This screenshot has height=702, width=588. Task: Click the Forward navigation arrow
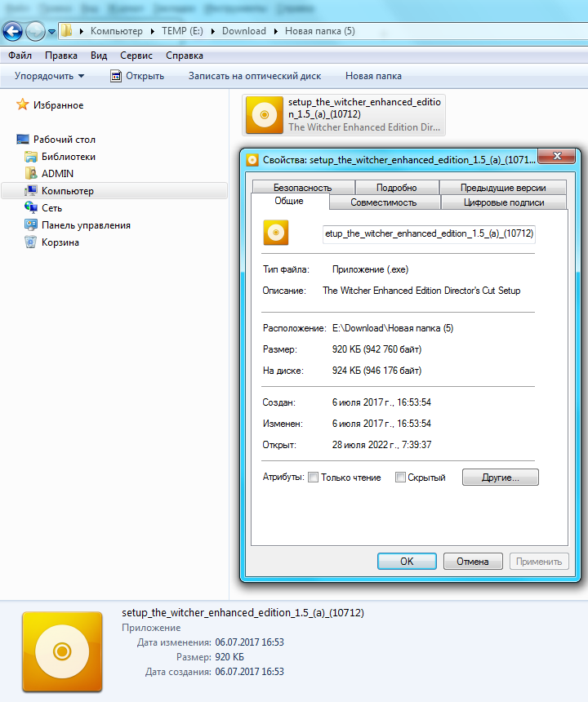click(35, 31)
